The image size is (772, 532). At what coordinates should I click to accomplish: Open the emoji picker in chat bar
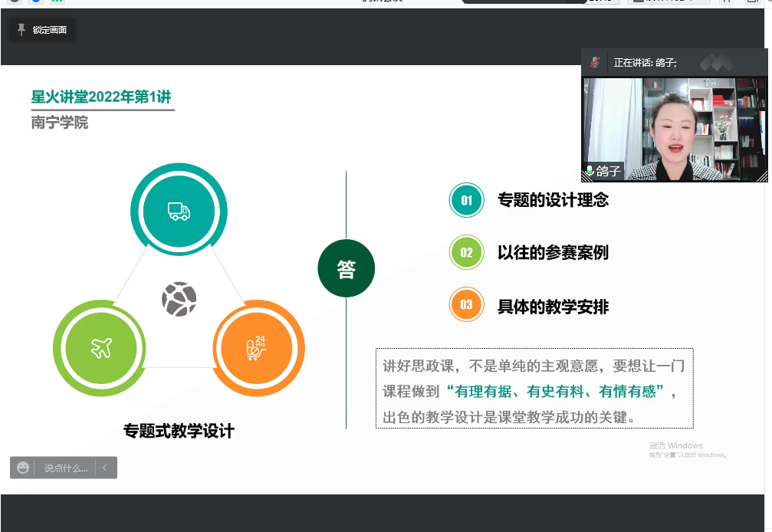pos(23,468)
